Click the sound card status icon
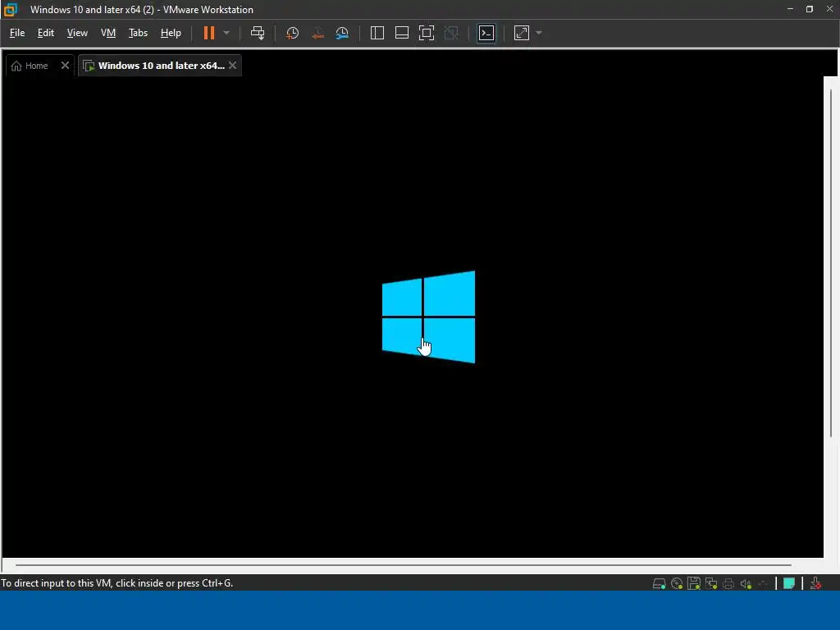Screen dimensions: 840x630 pos(746,583)
